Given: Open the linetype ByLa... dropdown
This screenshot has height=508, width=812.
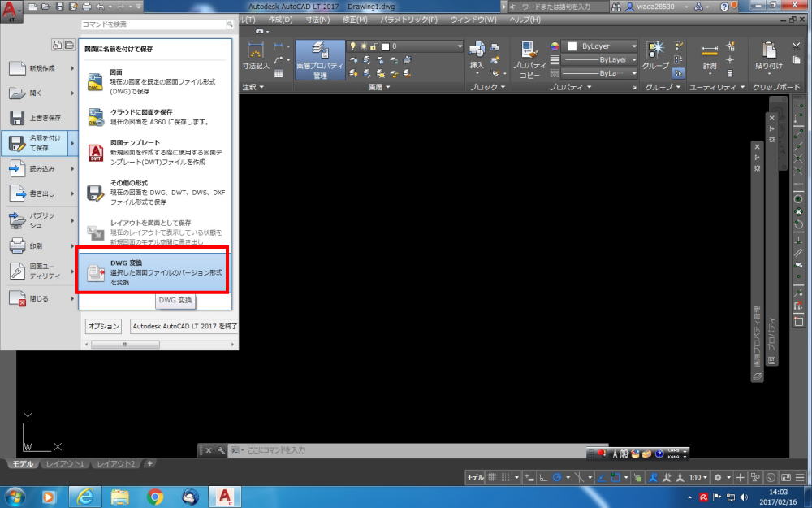Looking at the screenshot, I should [x=600, y=74].
